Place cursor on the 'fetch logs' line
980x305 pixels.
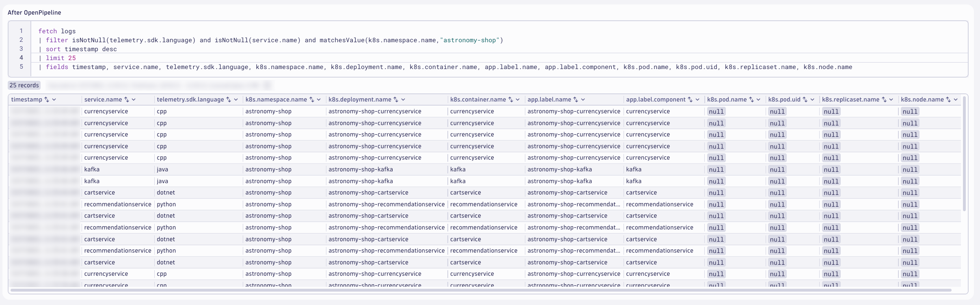tap(57, 31)
